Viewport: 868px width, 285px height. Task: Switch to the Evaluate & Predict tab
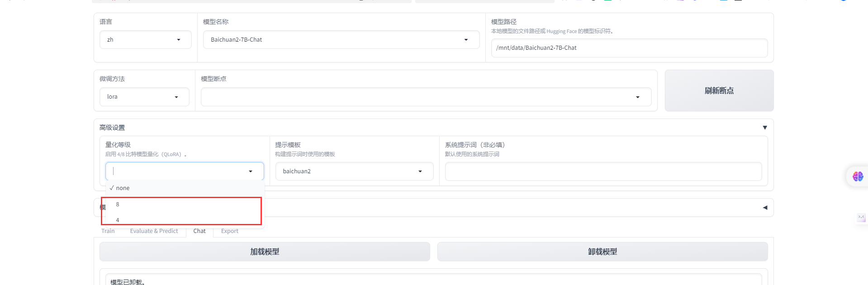154,231
